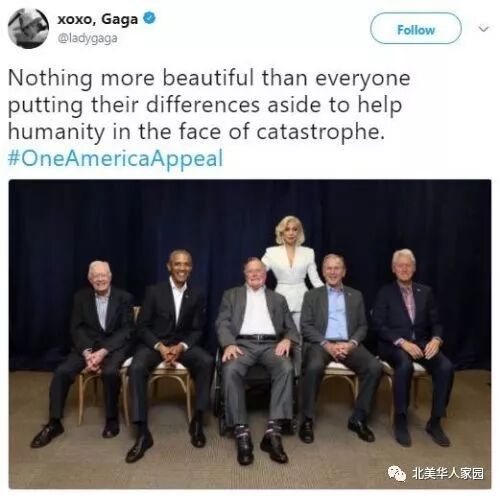500x496 pixels.
Task: Click the seated man in light blue shirt
Action: pos(338,347)
